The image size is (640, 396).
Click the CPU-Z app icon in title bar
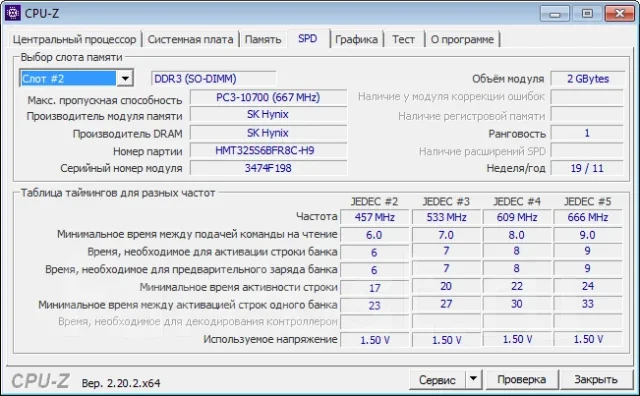12,13
